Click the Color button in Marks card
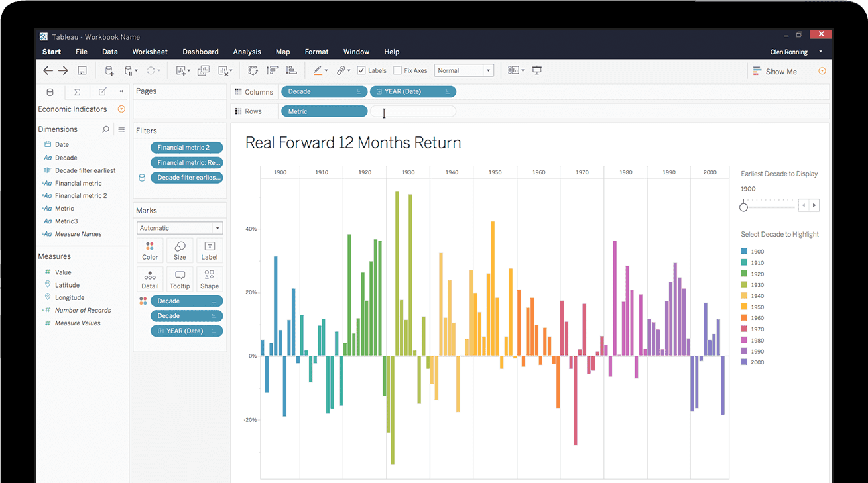This screenshot has width=868, height=483. (150, 250)
